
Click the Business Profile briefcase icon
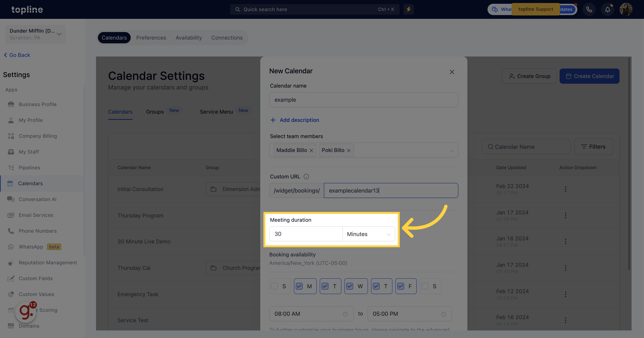click(11, 104)
